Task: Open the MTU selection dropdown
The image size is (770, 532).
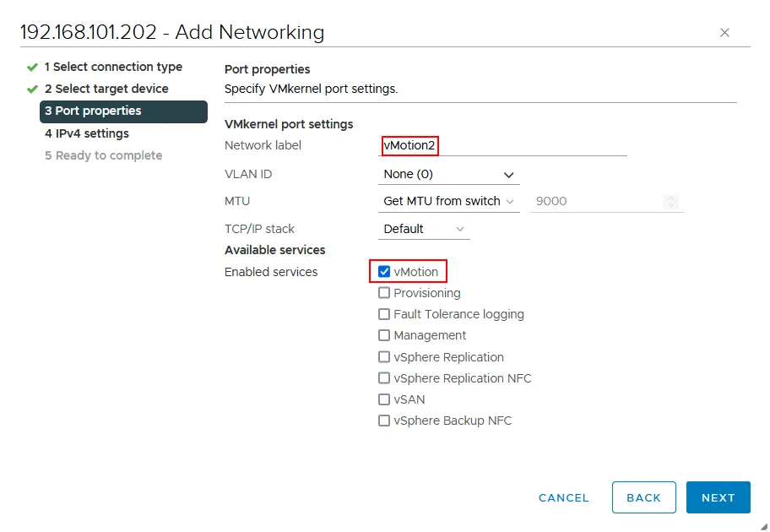Action: pos(448,201)
